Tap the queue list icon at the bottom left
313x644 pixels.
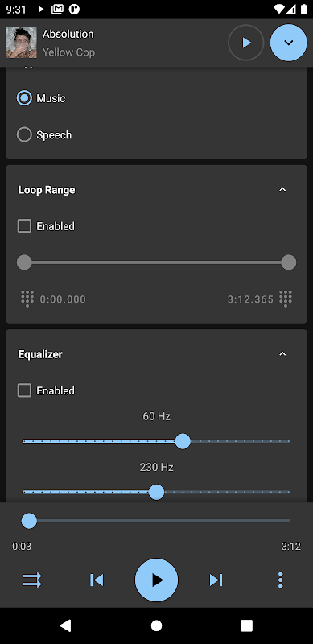coord(31,580)
